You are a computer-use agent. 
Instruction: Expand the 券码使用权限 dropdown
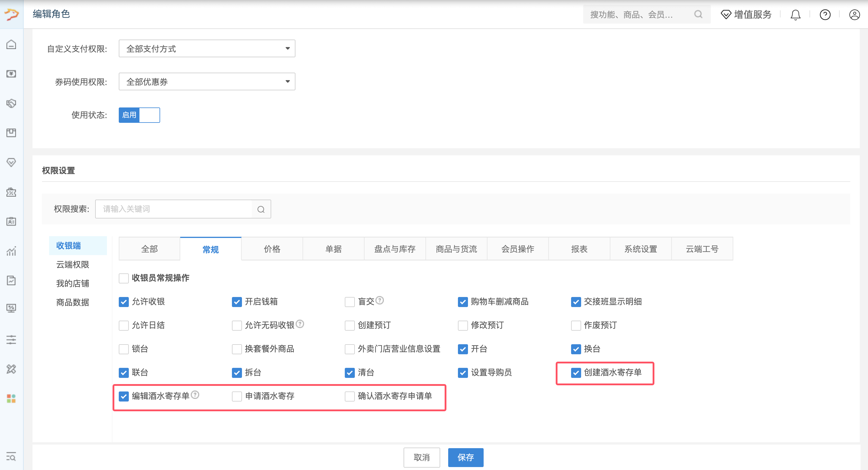coord(207,81)
